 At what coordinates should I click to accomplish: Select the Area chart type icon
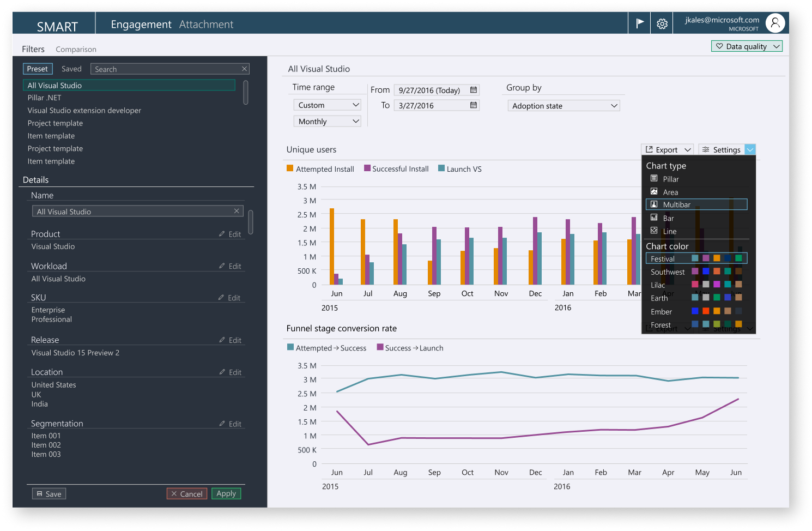pos(654,191)
